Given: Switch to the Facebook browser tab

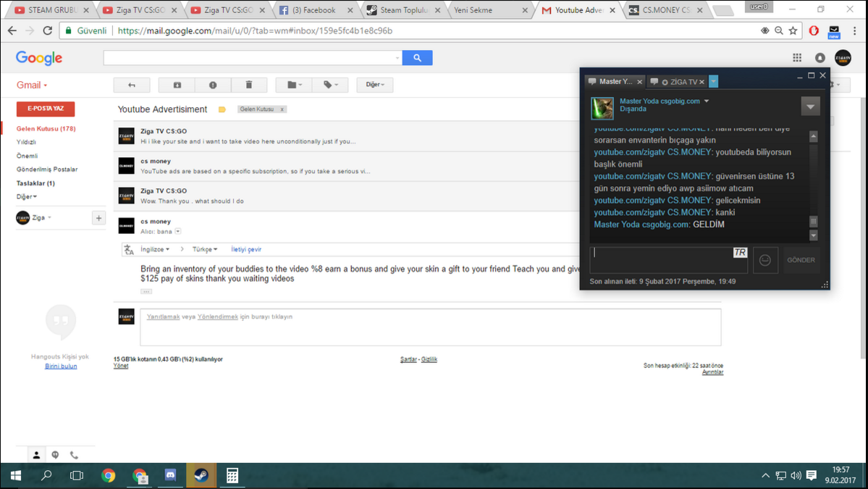Looking at the screenshot, I should 313,10.
